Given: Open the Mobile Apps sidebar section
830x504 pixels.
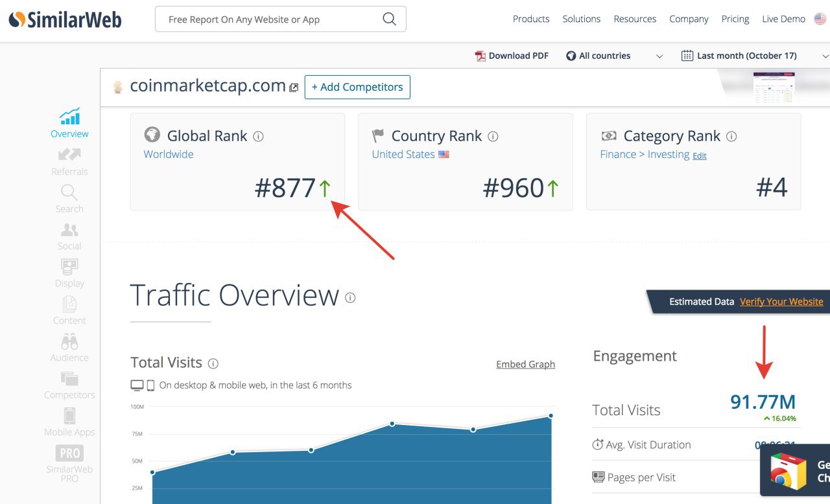Looking at the screenshot, I should tap(69, 422).
